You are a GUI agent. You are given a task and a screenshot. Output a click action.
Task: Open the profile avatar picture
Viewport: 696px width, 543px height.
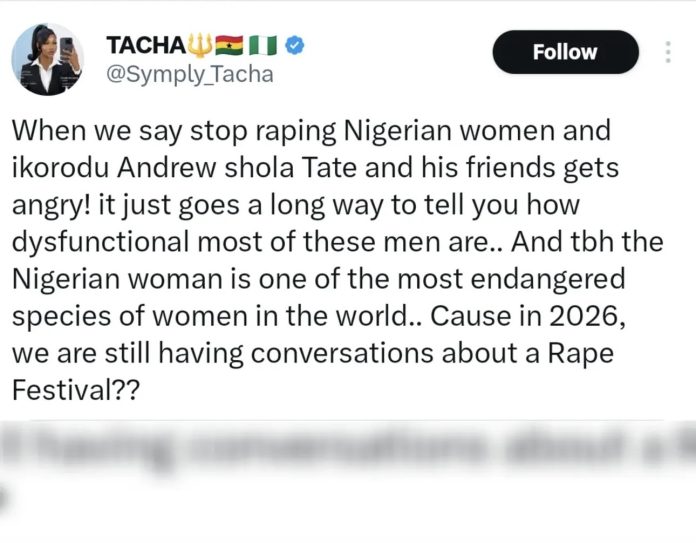[x=48, y=59]
